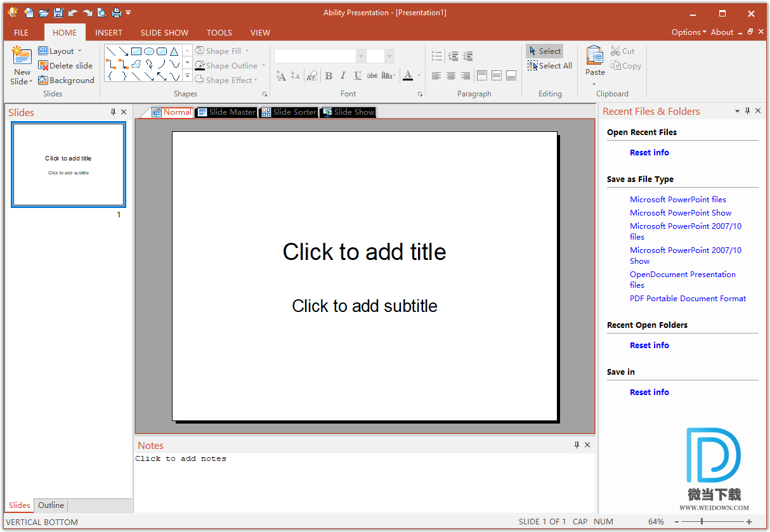Click Reset info under Open Recent Files
The width and height of the screenshot is (770, 532).
[649, 153]
